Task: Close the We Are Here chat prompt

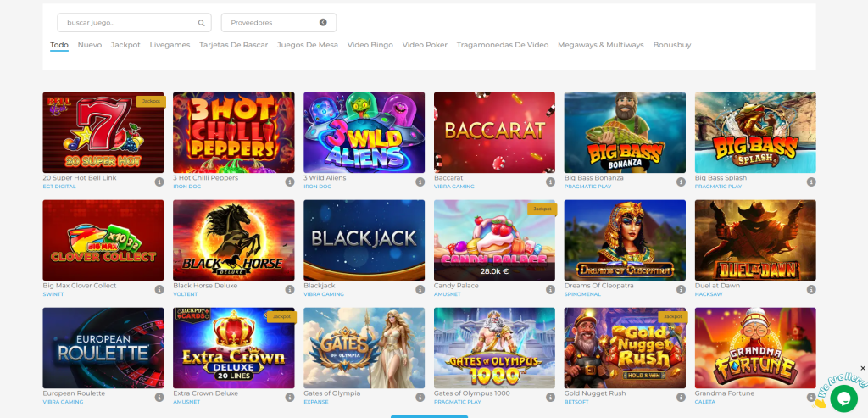Action: (x=863, y=368)
